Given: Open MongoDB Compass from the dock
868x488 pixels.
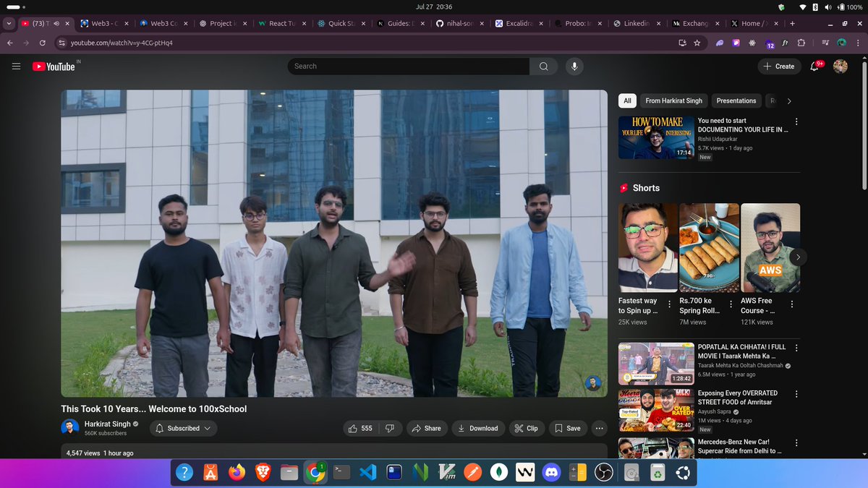Looking at the screenshot, I should (x=498, y=472).
